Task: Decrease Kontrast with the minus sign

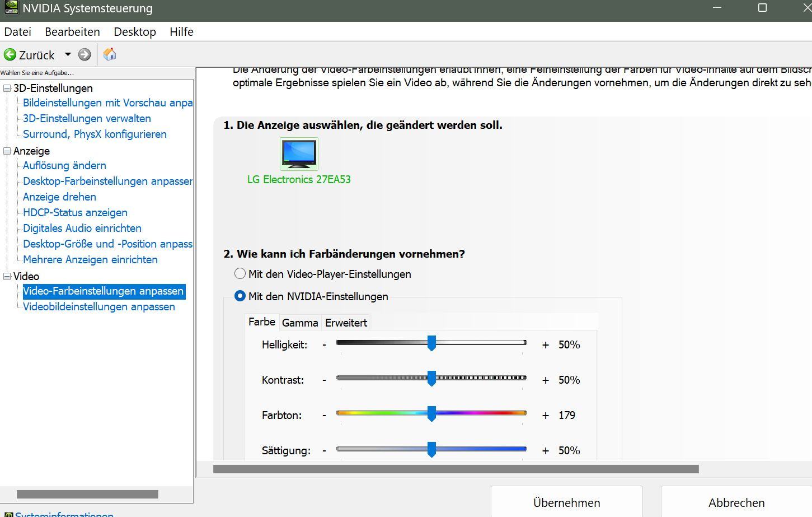Action: [x=324, y=380]
